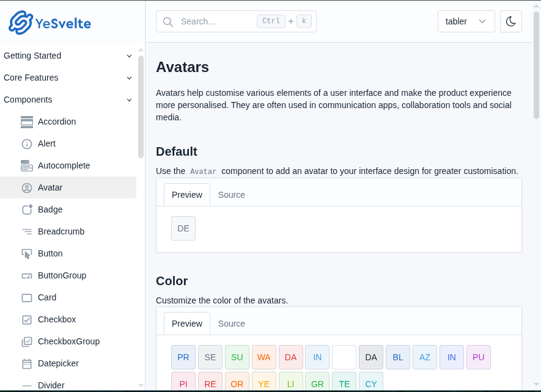Click the main page scrollbar thumb

click(x=537, y=65)
